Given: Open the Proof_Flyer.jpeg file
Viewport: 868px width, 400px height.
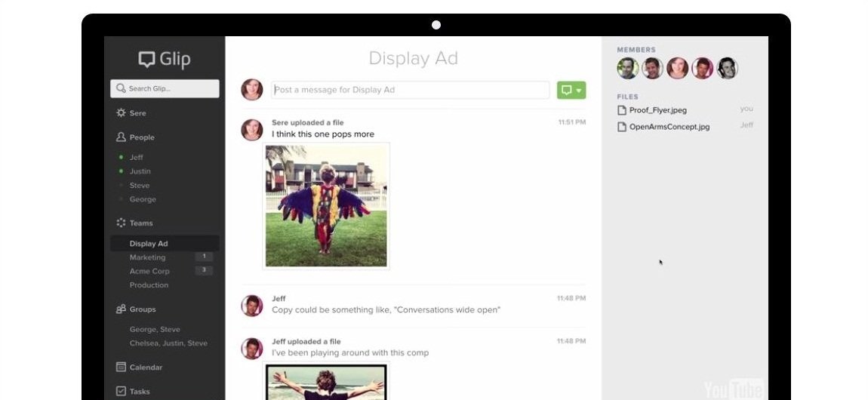Looking at the screenshot, I should pos(657,110).
